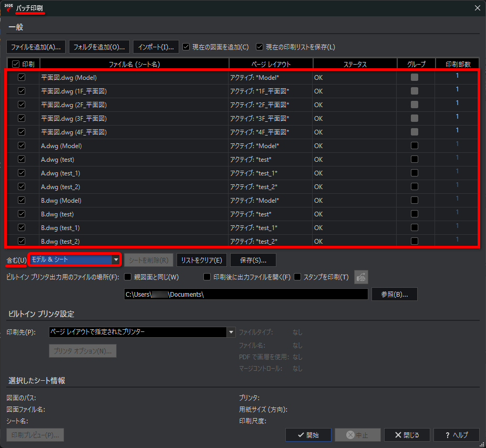The width and height of the screenshot is (486, 448).
Task: Click the stamp settings icon button
Action: tap(361, 277)
